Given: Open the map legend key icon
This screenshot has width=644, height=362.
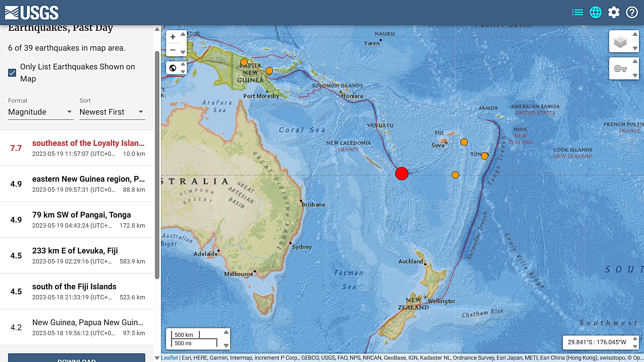Looking at the screenshot, I should point(620,69).
